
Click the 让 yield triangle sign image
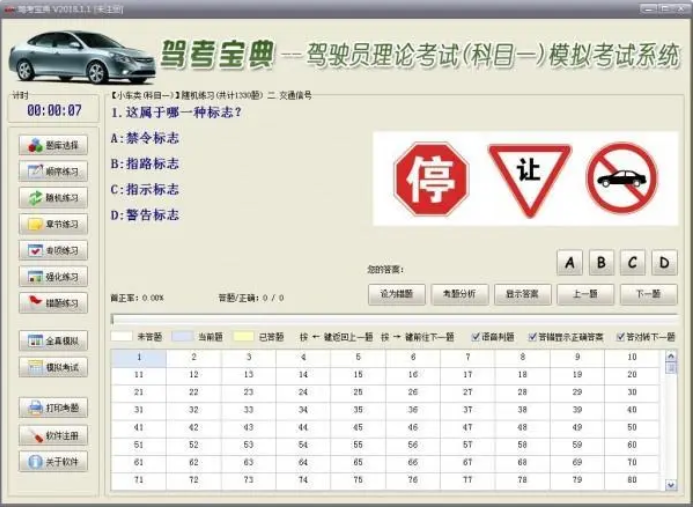529,180
